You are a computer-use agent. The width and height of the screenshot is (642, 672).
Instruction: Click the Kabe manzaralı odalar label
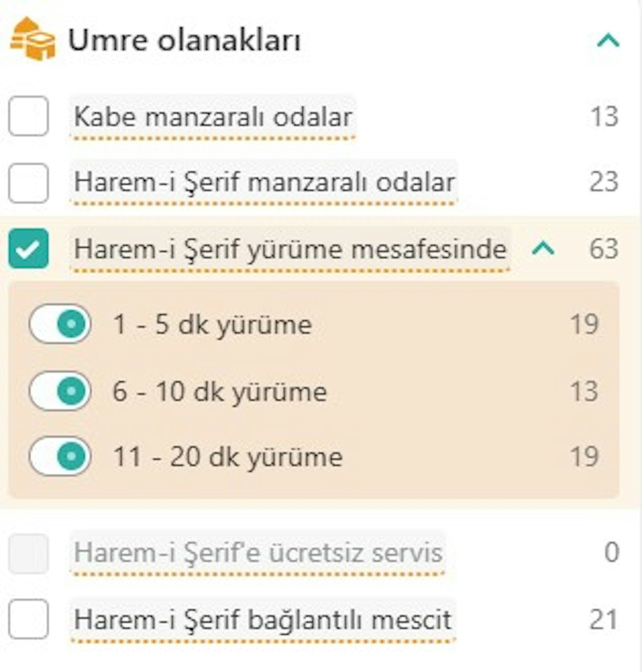pos(213,116)
